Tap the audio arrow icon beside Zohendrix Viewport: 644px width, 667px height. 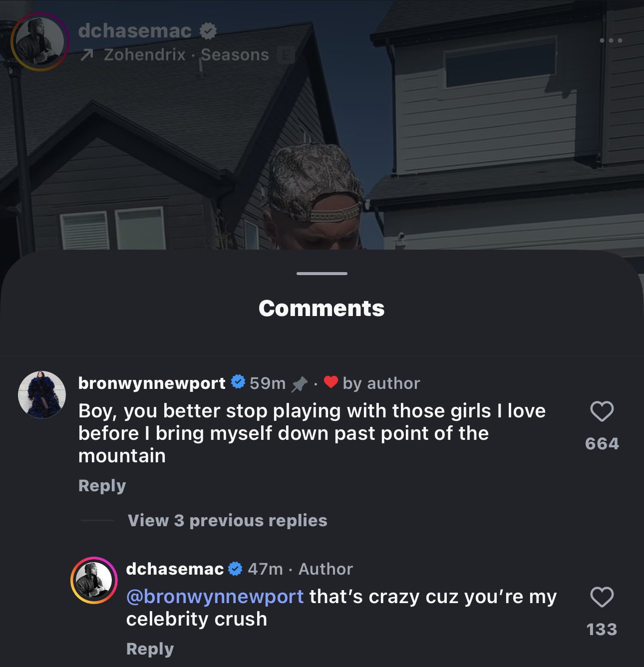click(87, 55)
